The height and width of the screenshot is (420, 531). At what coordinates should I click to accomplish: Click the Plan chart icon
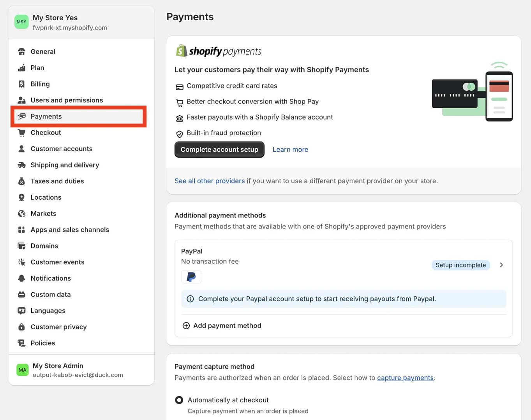tap(21, 68)
